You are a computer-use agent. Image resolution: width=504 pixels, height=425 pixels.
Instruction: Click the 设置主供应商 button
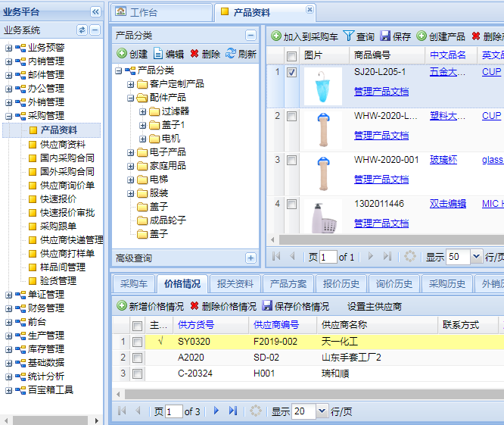(374, 307)
